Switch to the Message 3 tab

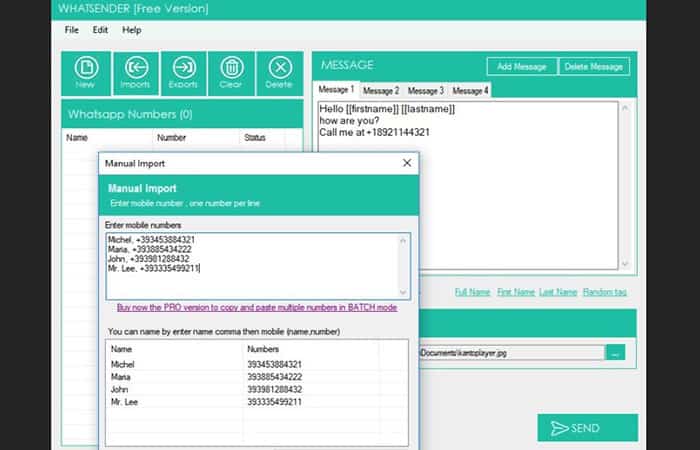pyautogui.click(x=426, y=91)
